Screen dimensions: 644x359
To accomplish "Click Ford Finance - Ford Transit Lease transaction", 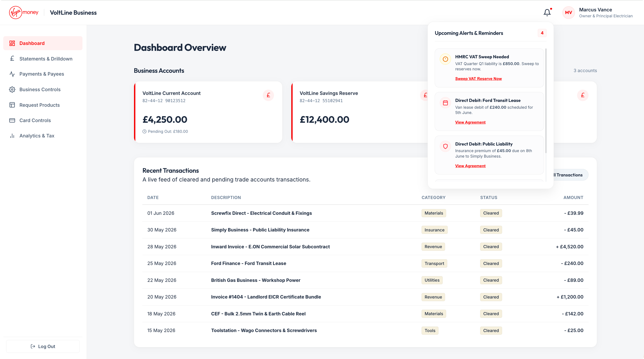I will [365, 263].
